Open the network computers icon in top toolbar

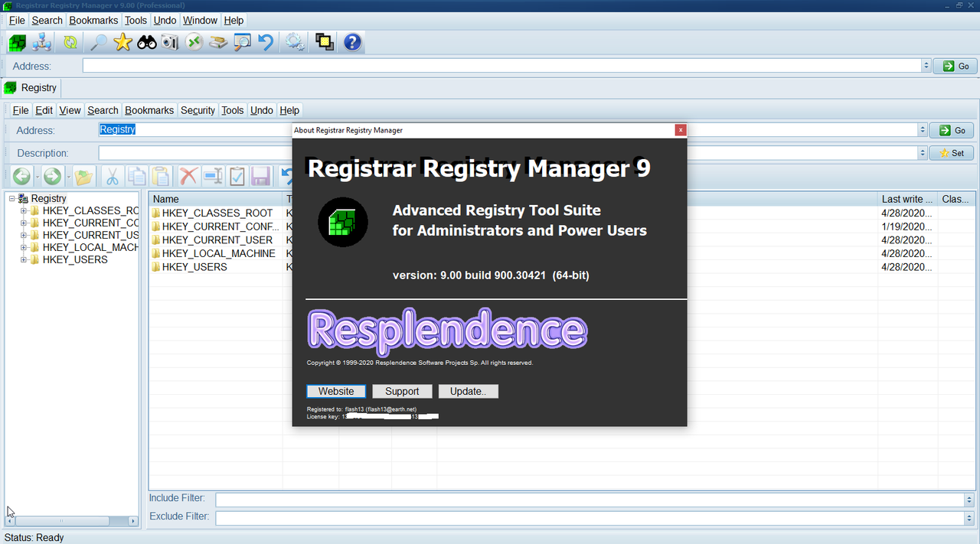[42, 43]
